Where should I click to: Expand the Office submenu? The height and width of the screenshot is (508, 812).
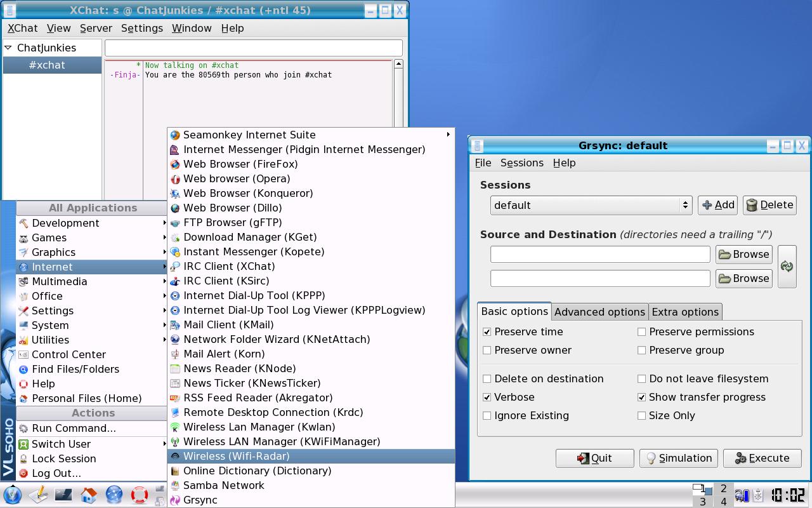click(x=91, y=296)
